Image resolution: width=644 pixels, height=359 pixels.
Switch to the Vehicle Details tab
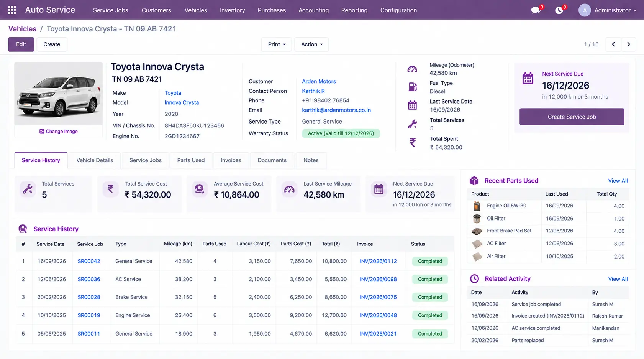(95, 160)
